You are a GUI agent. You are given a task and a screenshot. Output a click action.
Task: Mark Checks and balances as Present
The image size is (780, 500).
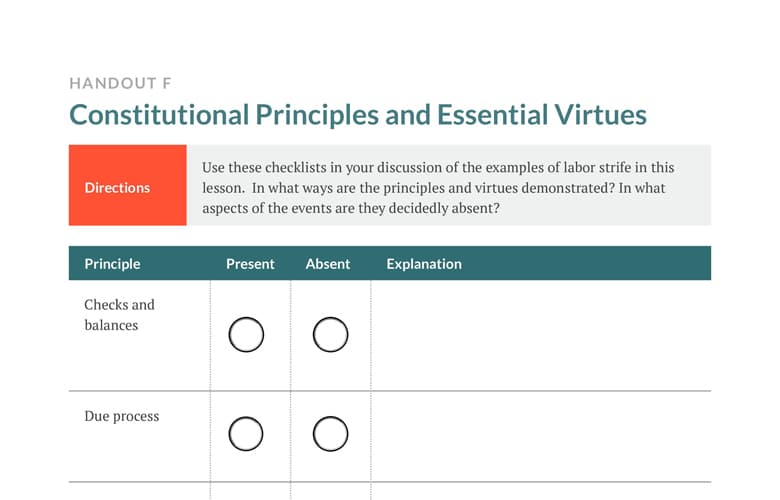(x=246, y=334)
